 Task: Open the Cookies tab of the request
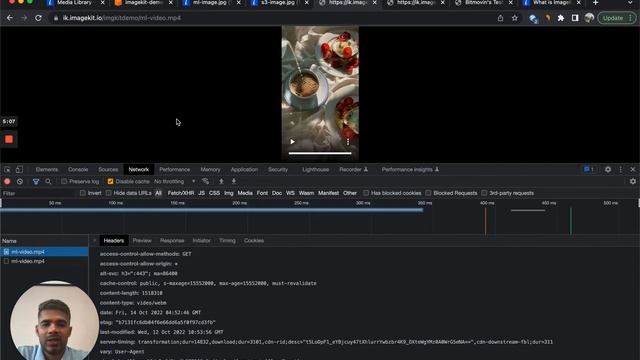tap(254, 240)
